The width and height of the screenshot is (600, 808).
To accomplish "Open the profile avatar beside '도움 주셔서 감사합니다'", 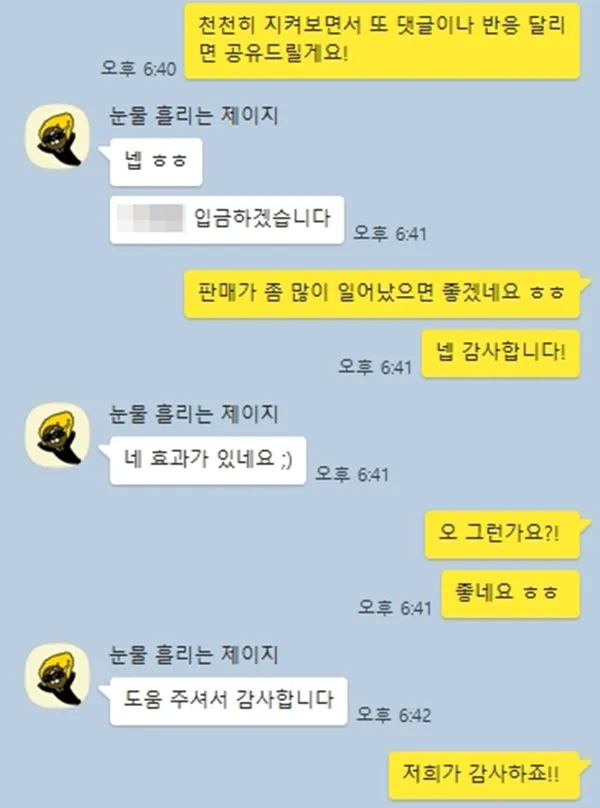I will (x=58, y=676).
